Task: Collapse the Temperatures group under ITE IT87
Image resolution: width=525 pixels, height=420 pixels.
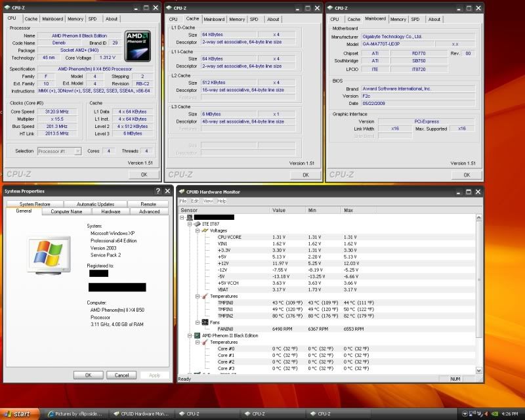Action: (x=198, y=296)
